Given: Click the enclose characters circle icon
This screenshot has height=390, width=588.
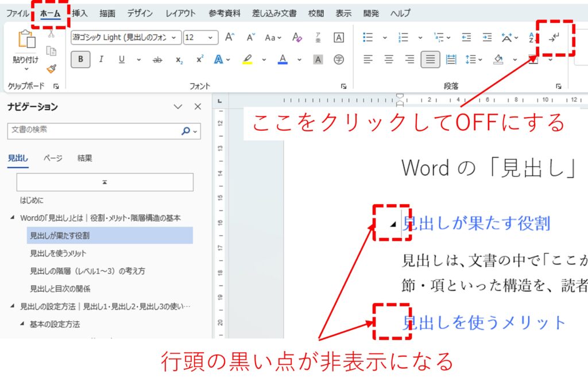Looking at the screenshot, I should 339,60.
